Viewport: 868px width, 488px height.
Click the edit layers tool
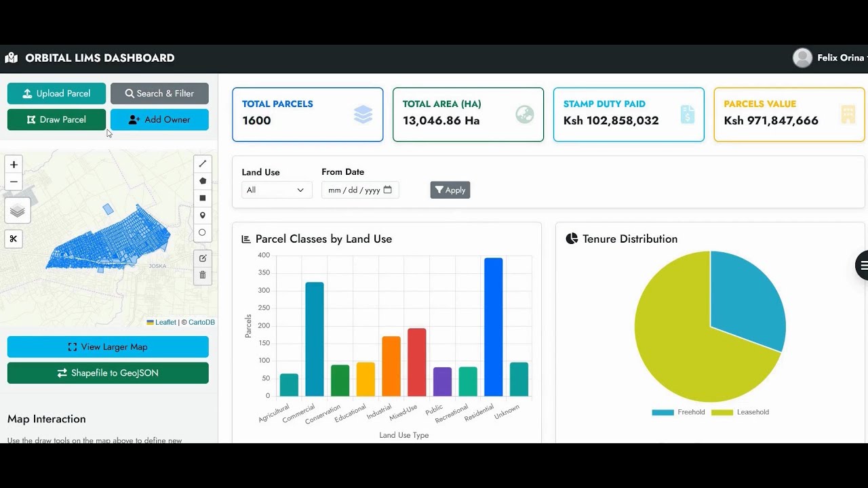202,258
